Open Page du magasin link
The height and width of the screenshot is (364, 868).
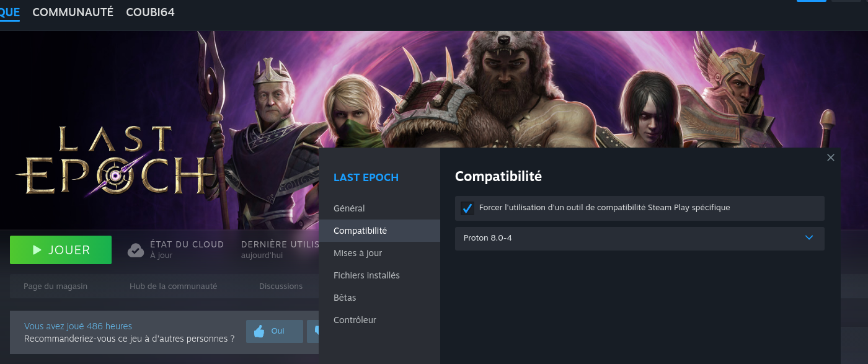(55, 286)
